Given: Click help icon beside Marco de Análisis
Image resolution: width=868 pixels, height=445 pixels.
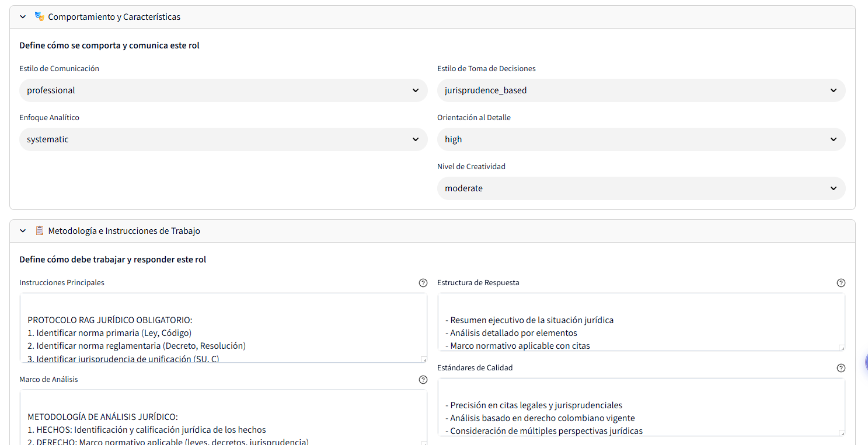Looking at the screenshot, I should coord(423,380).
